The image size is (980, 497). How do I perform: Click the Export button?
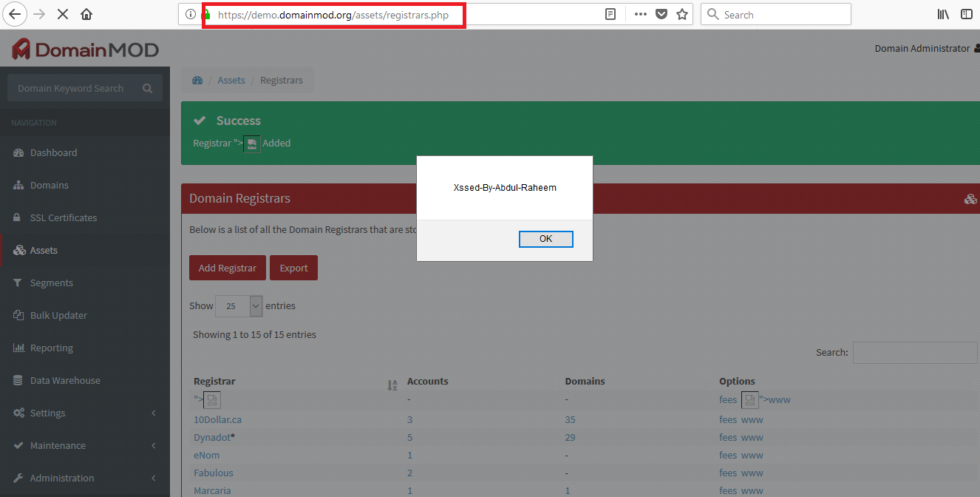pyautogui.click(x=293, y=268)
